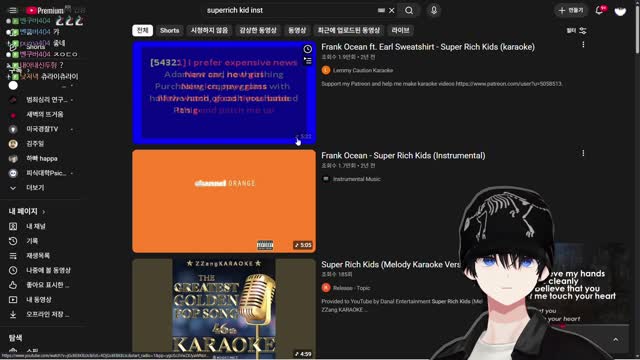Open more options for Instrumental video

pos(583,153)
